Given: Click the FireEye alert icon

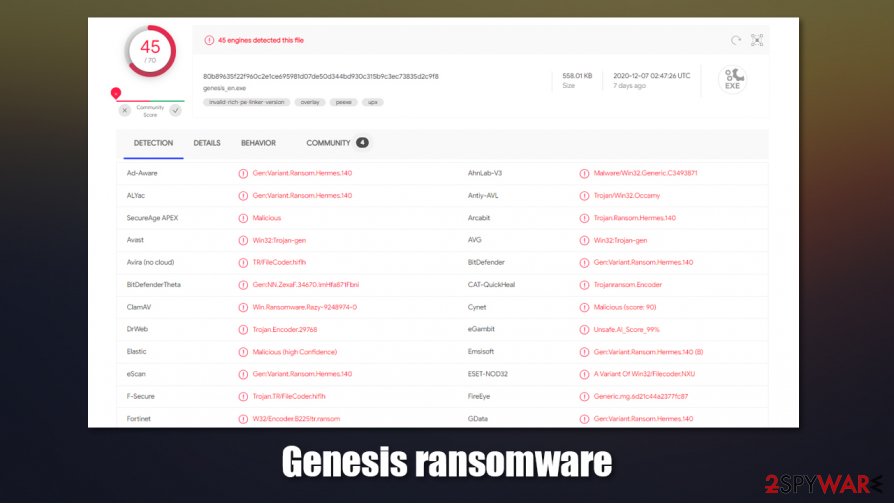Looking at the screenshot, I should click(584, 397).
